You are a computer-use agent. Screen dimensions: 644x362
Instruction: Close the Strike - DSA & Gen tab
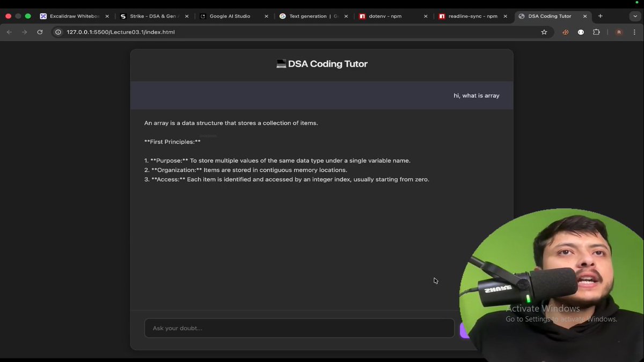[187, 16]
